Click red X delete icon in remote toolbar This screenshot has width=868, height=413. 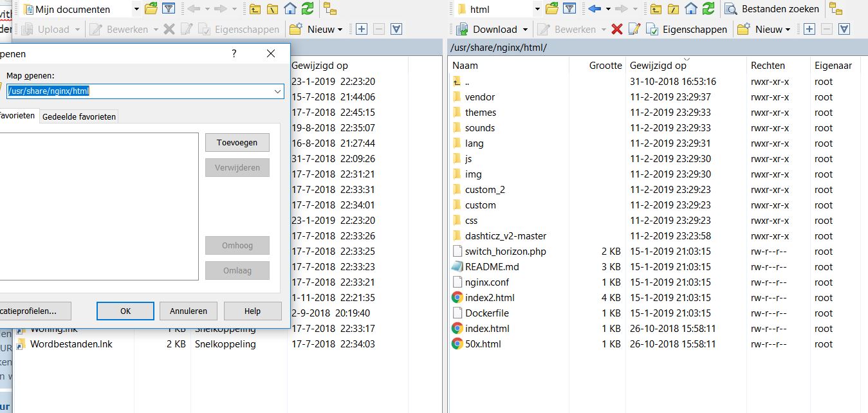click(617, 29)
